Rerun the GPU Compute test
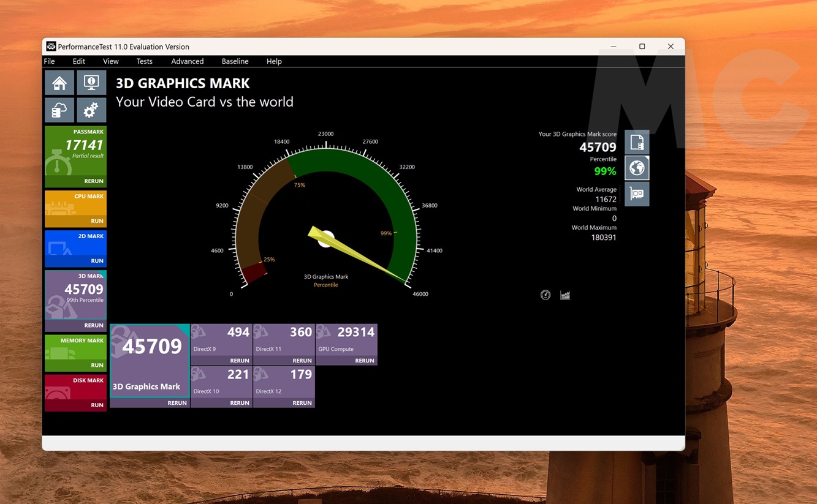Image resolution: width=817 pixels, height=504 pixels. click(x=364, y=361)
